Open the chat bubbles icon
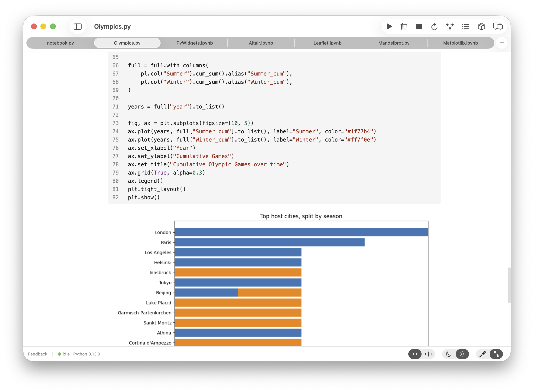Screen dimensions: 534x392 tap(498, 26)
